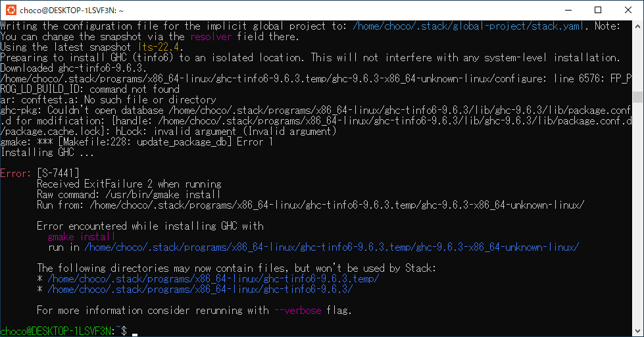Minimize the terminal window
Screen dimensions: 644x337
click(x=568, y=10)
